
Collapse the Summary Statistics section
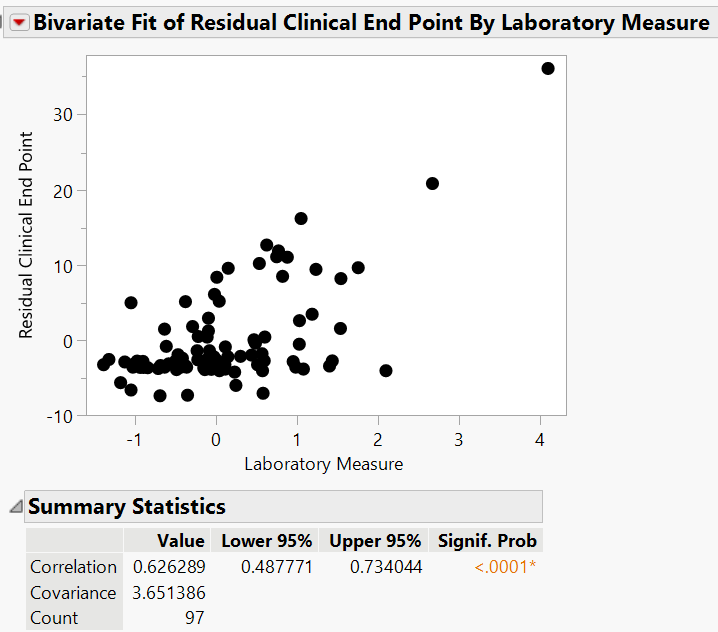click(x=15, y=507)
